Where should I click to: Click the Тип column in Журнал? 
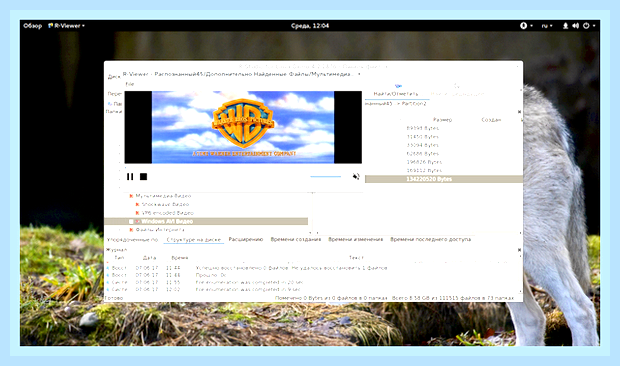pos(119,258)
